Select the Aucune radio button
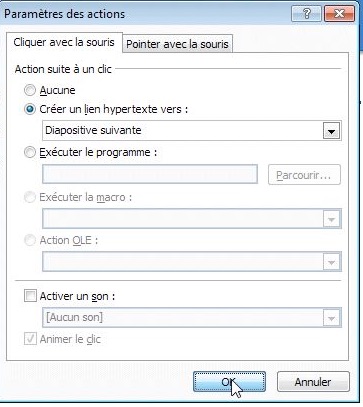 [x=30, y=90]
